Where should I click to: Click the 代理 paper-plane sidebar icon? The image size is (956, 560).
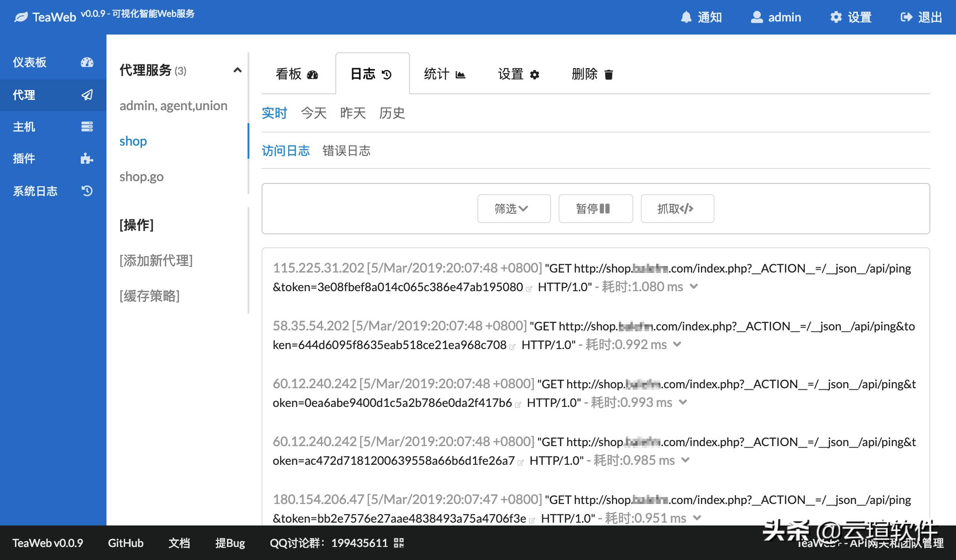click(87, 95)
